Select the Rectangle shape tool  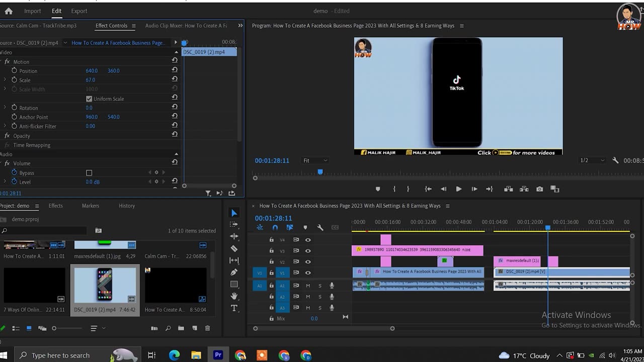click(x=234, y=284)
